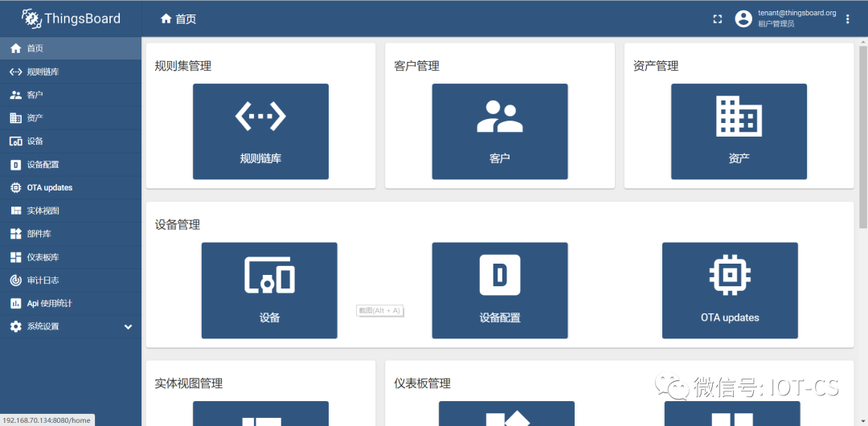Screen dimensions: 868x426
Task: Open 设备 in the sidebar menu
Action: coord(71,141)
